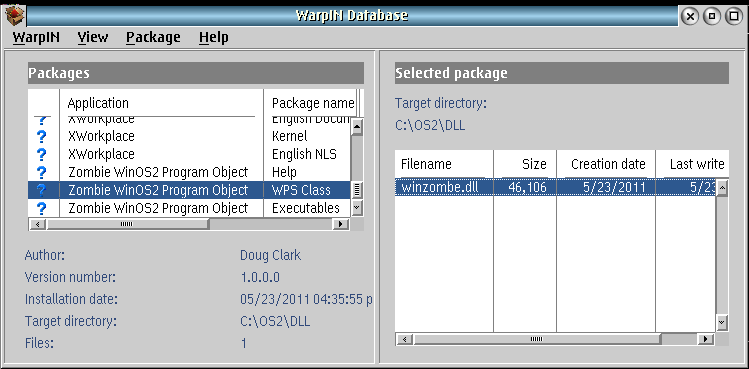
Task: Click packages list horizontal scroll left arrow
Action: (38, 224)
